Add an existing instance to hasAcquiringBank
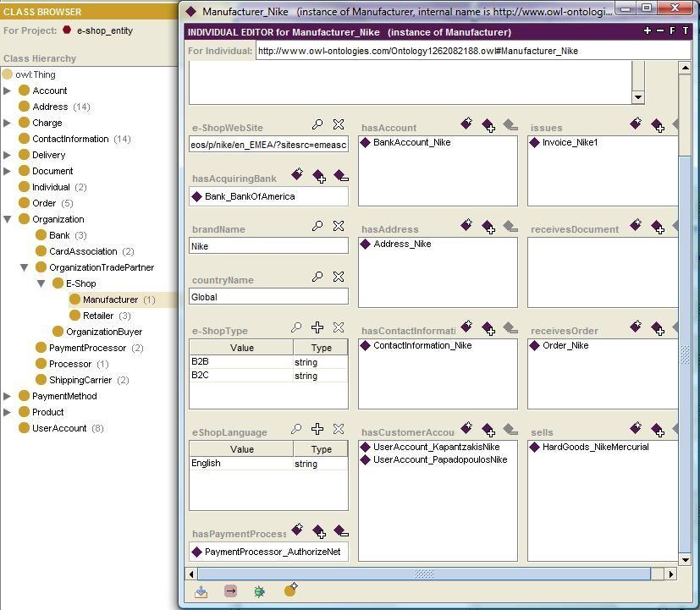This screenshot has width=700, height=610. click(x=319, y=176)
